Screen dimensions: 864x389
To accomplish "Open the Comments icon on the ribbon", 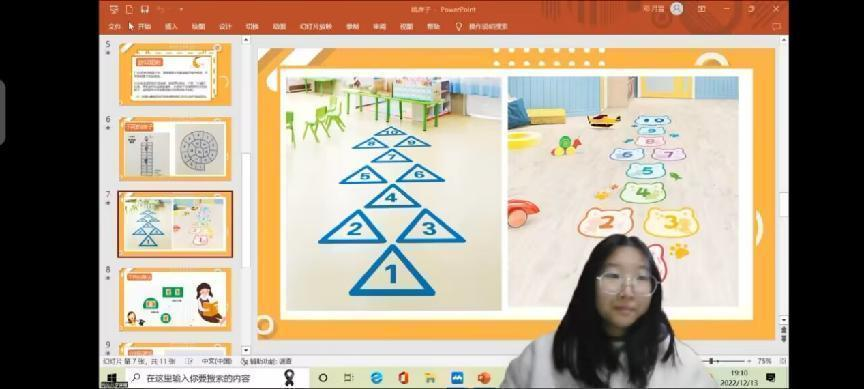I will (776, 26).
